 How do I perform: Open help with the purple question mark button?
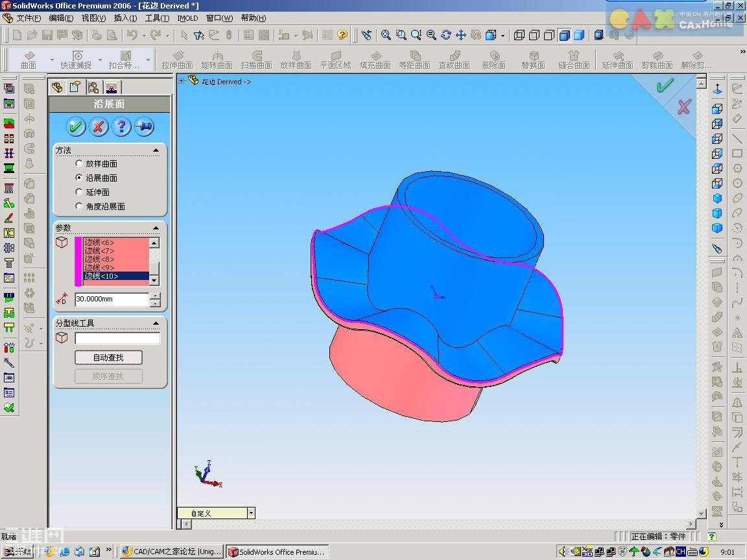(121, 126)
